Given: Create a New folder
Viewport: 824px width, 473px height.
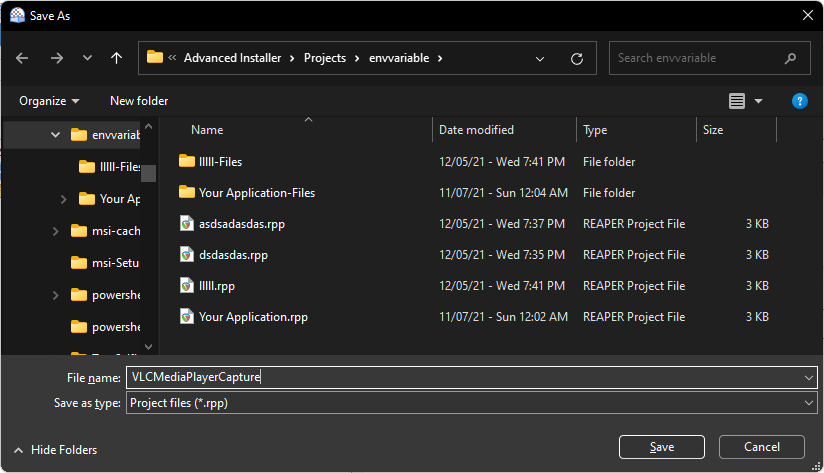Looking at the screenshot, I should click(139, 101).
